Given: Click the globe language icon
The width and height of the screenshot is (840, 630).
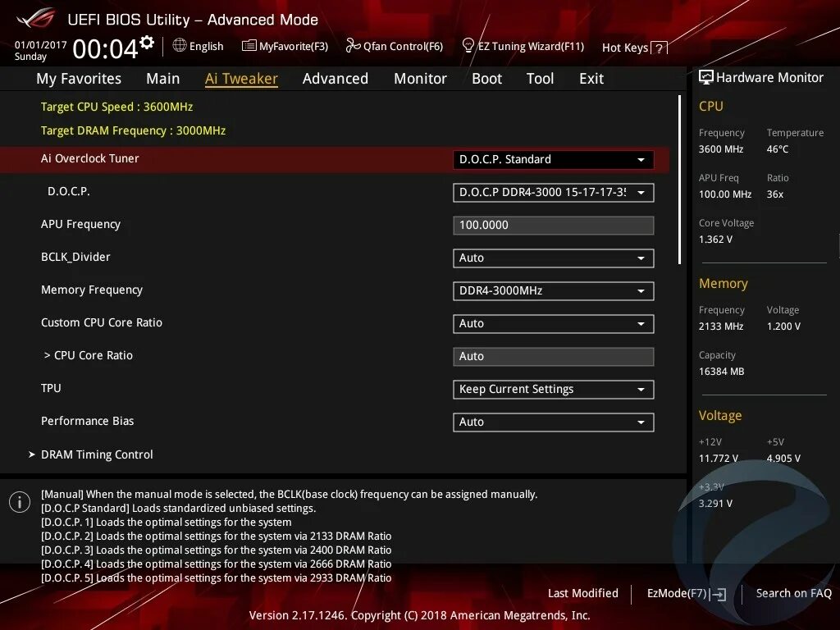Looking at the screenshot, I should point(180,46).
